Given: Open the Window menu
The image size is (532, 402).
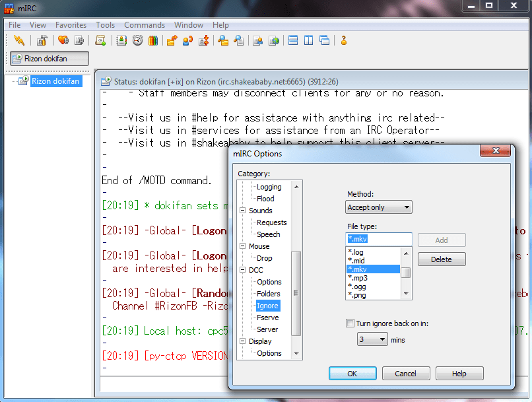Looking at the screenshot, I should point(189,25).
